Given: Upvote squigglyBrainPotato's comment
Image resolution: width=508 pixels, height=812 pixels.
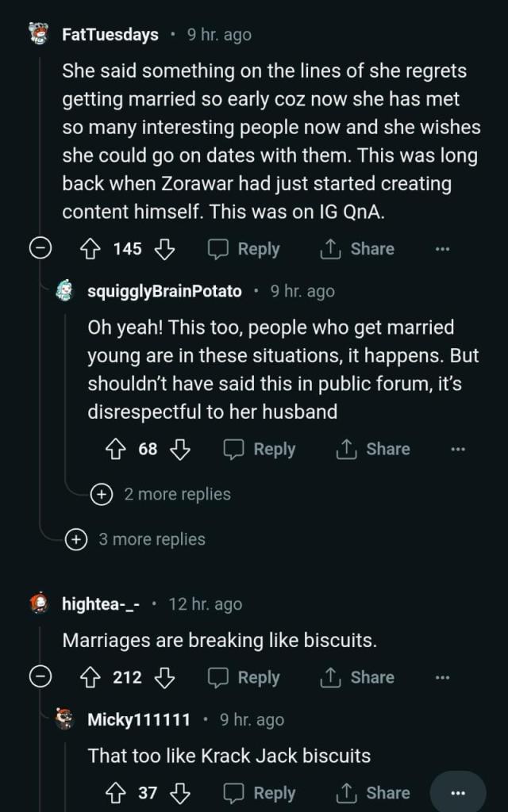Looking at the screenshot, I should [116, 450].
